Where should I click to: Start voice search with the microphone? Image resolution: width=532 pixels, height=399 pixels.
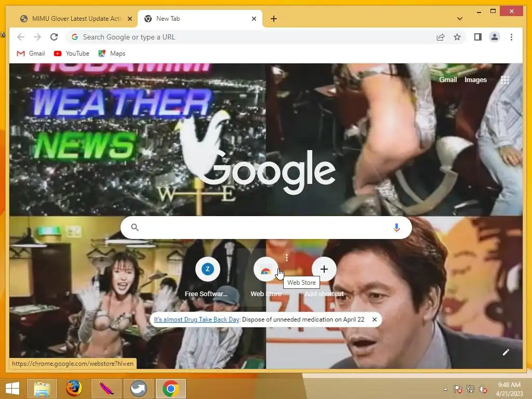pyautogui.click(x=396, y=228)
